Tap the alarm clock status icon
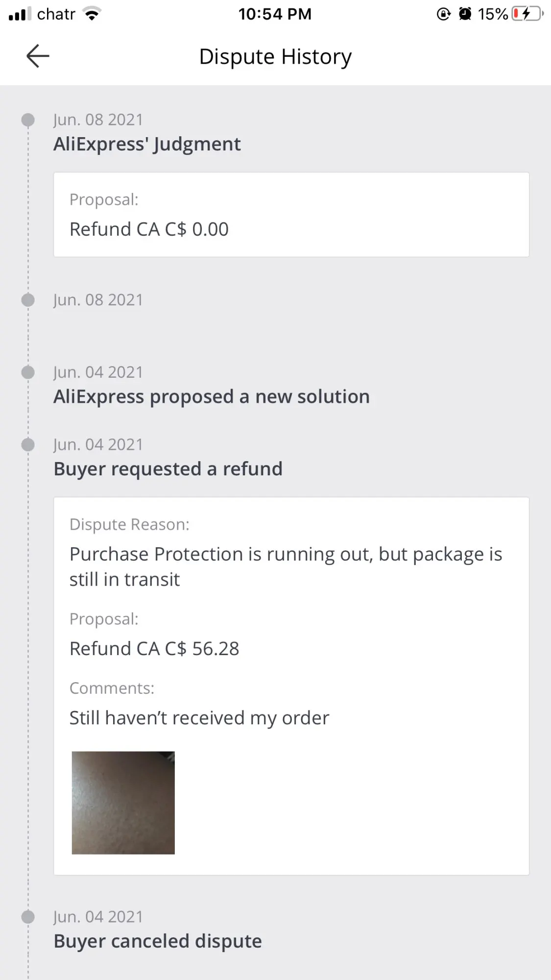The width and height of the screenshot is (551, 980). [x=465, y=14]
